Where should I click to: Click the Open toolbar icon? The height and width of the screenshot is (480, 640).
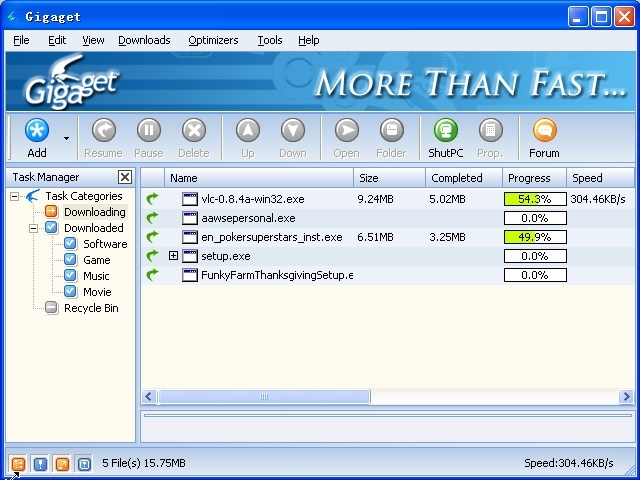[347, 131]
